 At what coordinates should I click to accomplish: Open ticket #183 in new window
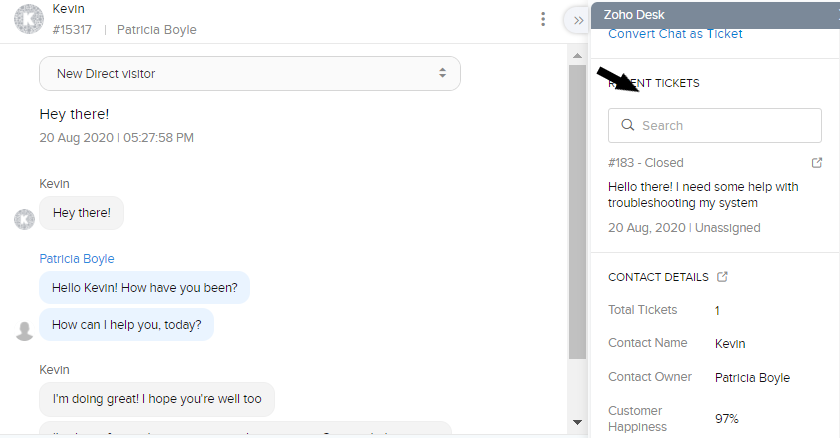point(816,163)
